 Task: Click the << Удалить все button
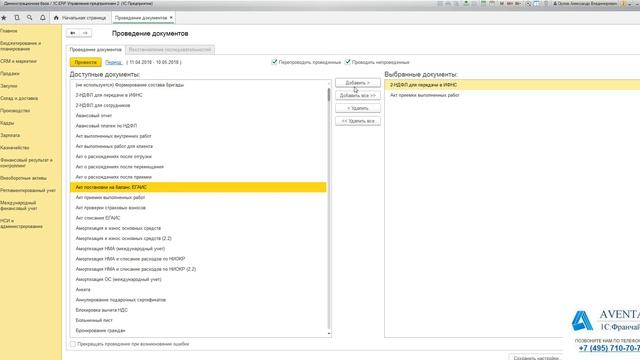click(358, 121)
